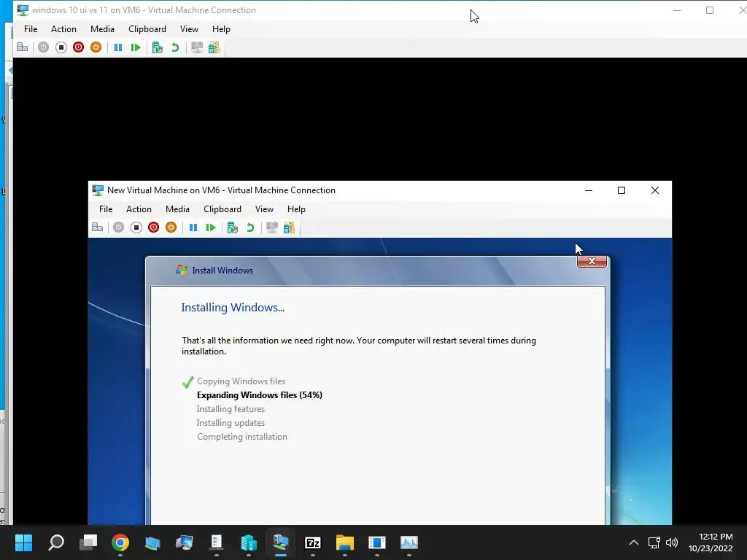The width and height of the screenshot is (747, 560).
Task: Open View menu in New Virtual Machine window
Action: [264, 209]
